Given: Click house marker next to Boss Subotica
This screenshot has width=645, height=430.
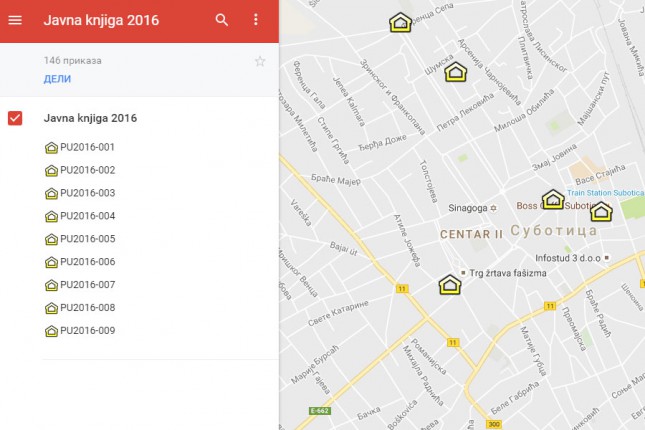Looking at the screenshot, I should tap(553, 199).
